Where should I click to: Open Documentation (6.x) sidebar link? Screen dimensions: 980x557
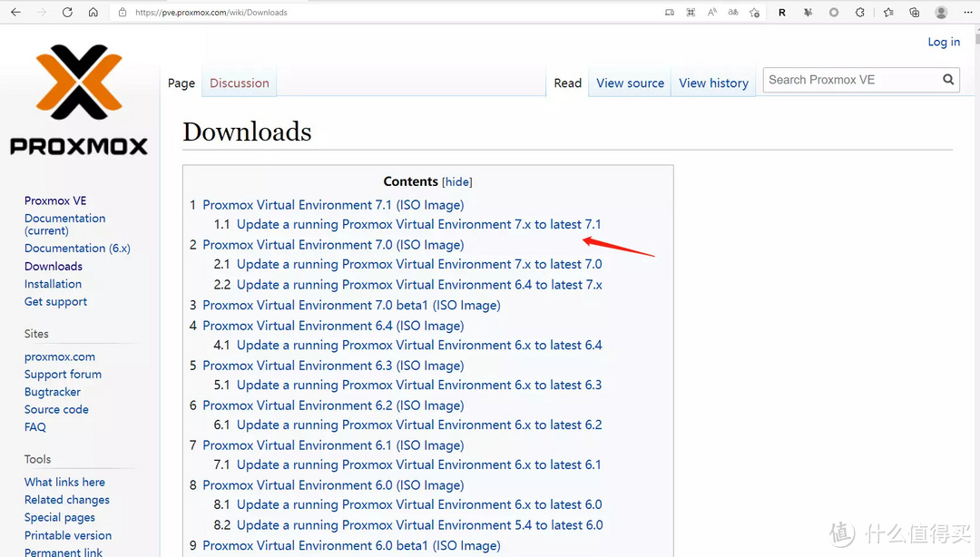77,249
